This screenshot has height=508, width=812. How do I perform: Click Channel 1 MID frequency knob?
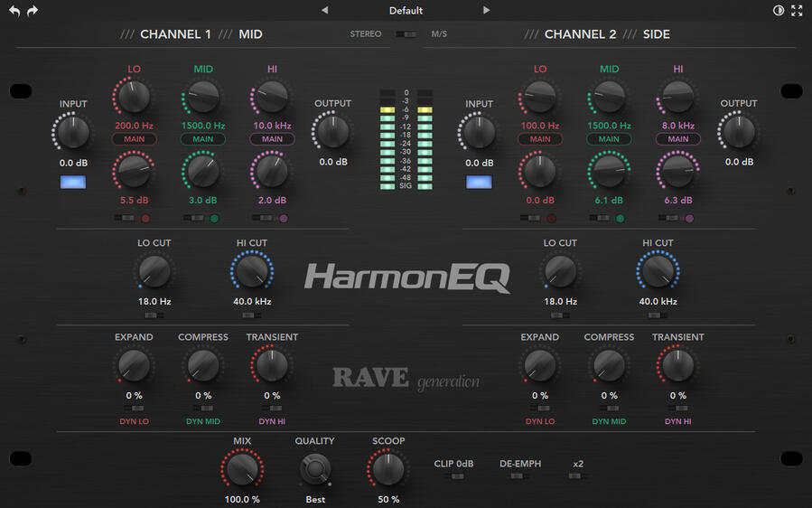point(203,97)
